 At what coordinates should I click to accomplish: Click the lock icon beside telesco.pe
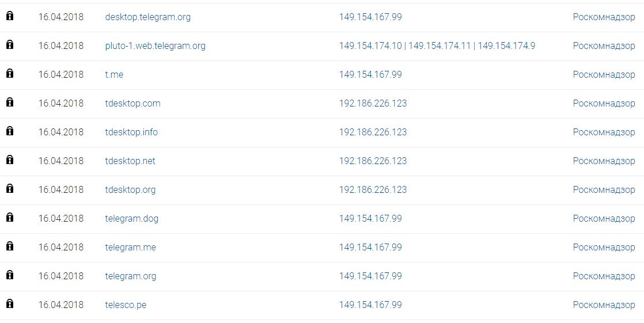10,303
